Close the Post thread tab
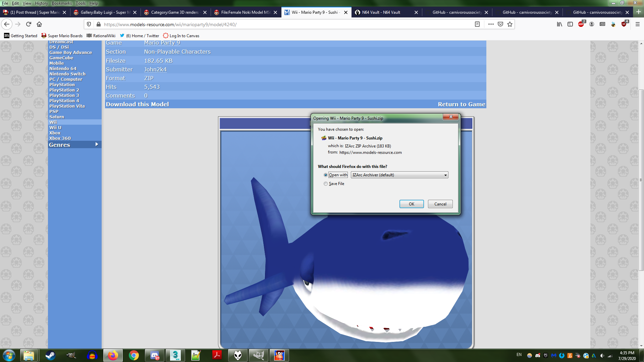Screen dimensions: 644x362 pos(64,12)
